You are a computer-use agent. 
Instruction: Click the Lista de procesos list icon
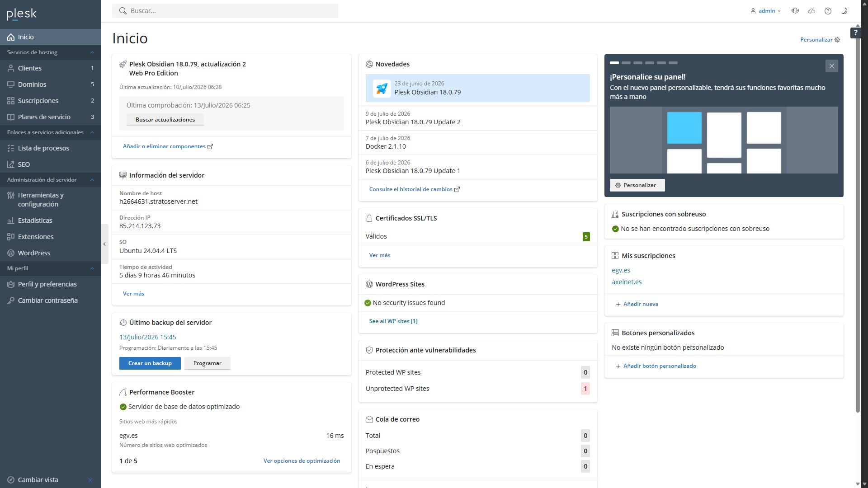[x=11, y=148]
